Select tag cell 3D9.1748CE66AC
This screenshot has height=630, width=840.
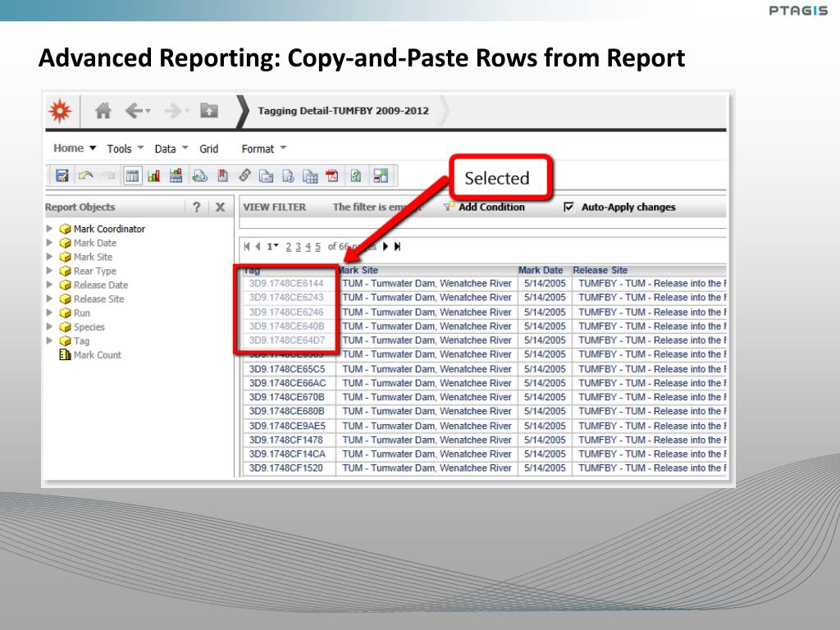[288, 383]
